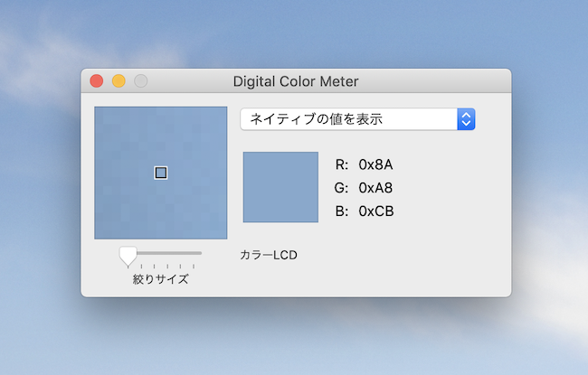Viewport: 588px width, 375px height.
Task: Click the R: 0x8A red value
Action: tap(364, 164)
